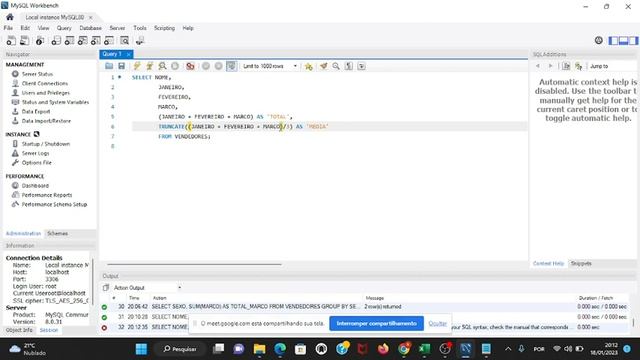Screen dimensions: 640x360
Task: Open Users and Privileges
Action: pyautogui.click(x=46, y=93)
